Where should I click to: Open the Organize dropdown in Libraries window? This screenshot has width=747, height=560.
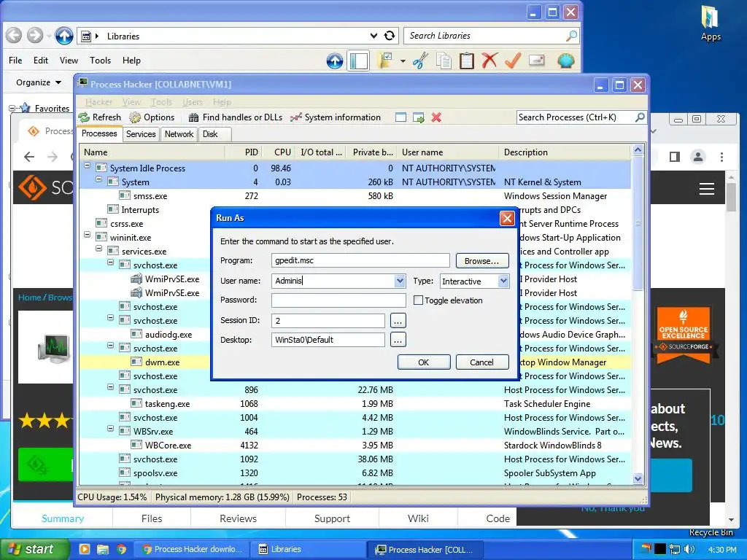(39, 82)
